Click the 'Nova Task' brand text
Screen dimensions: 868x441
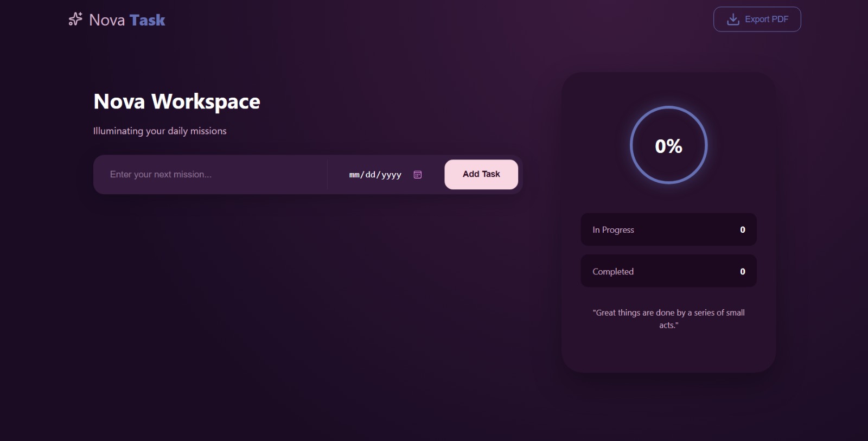point(127,20)
